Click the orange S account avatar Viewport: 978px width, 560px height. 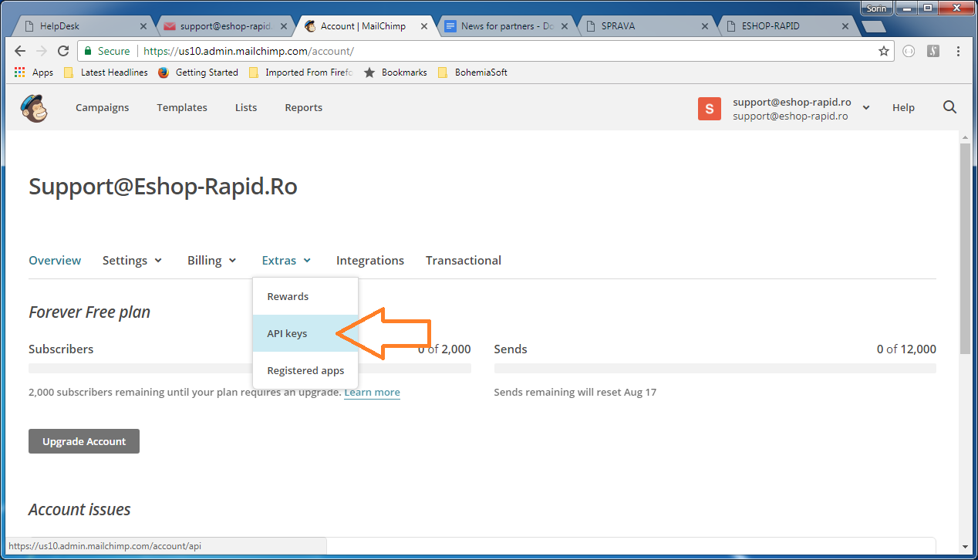coord(710,109)
